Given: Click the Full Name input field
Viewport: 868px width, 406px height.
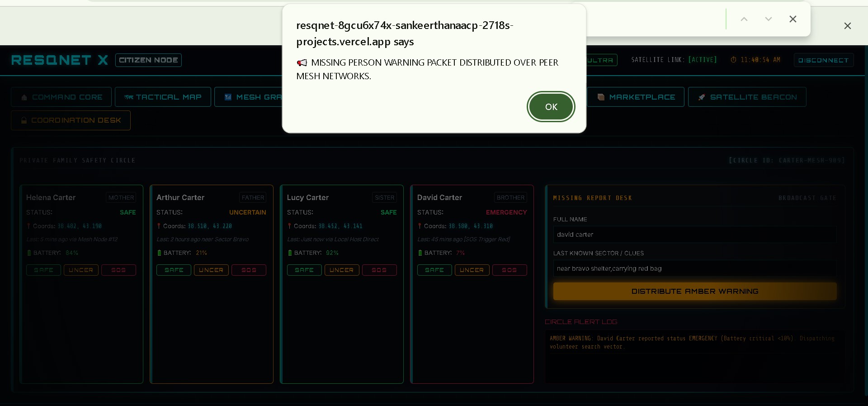Looking at the screenshot, I should pos(695,234).
